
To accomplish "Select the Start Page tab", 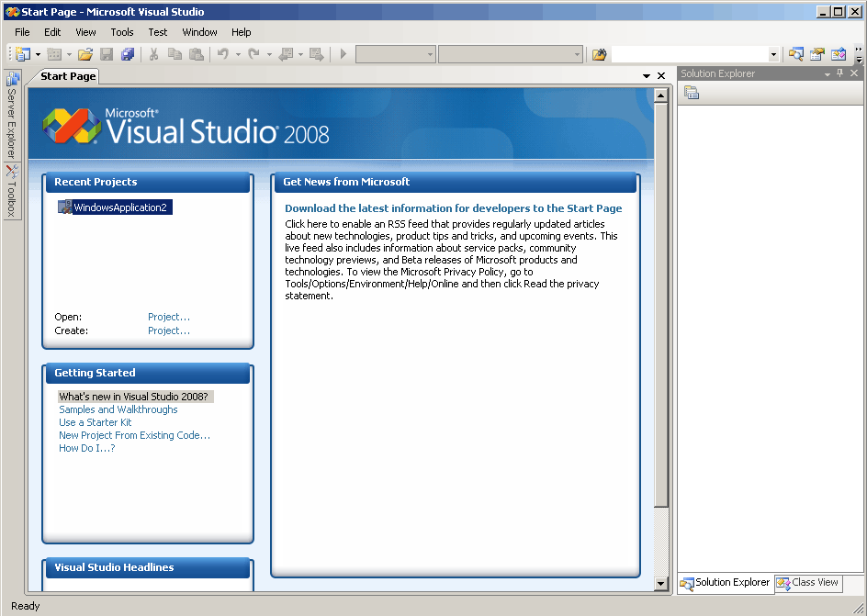I will pyautogui.click(x=68, y=76).
